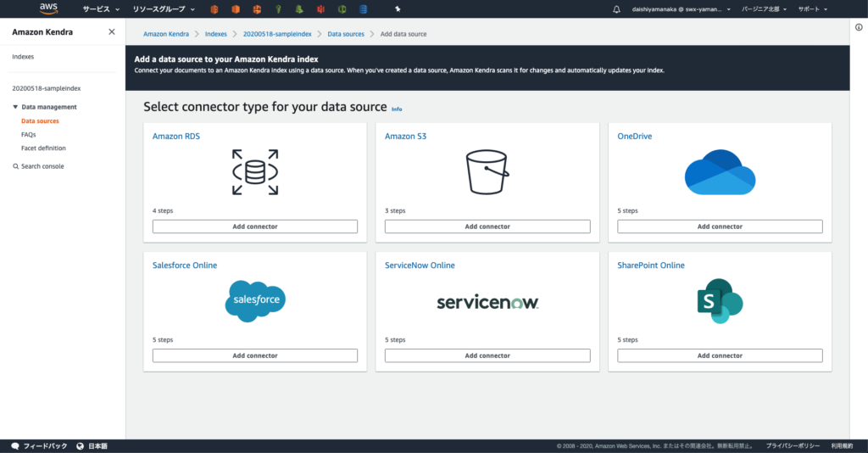
Task: Click the OneDrive cloud logo
Action: pyautogui.click(x=720, y=172)
